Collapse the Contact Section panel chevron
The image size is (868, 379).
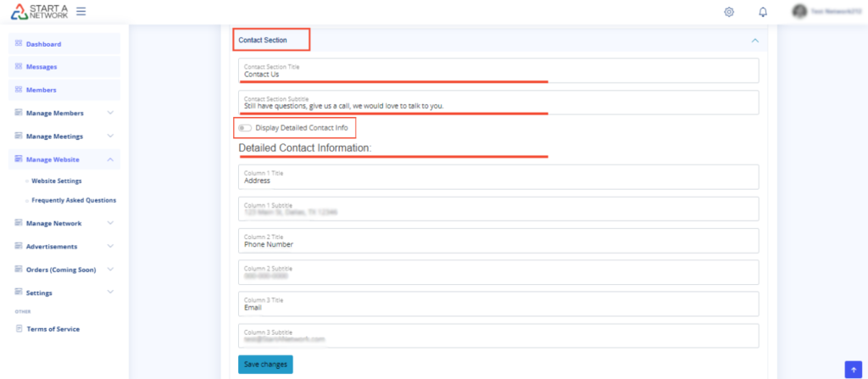(754, 40)
